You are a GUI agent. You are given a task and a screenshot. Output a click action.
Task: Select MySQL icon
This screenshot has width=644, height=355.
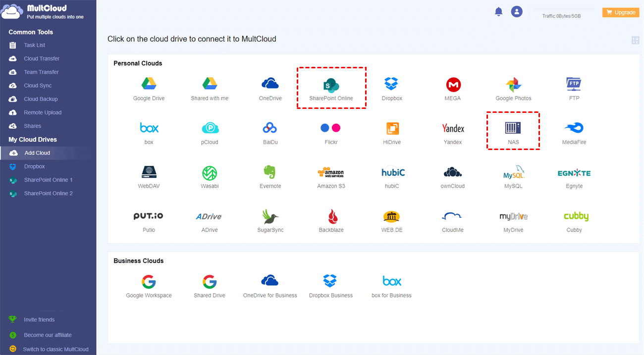[x=513, y=172]
